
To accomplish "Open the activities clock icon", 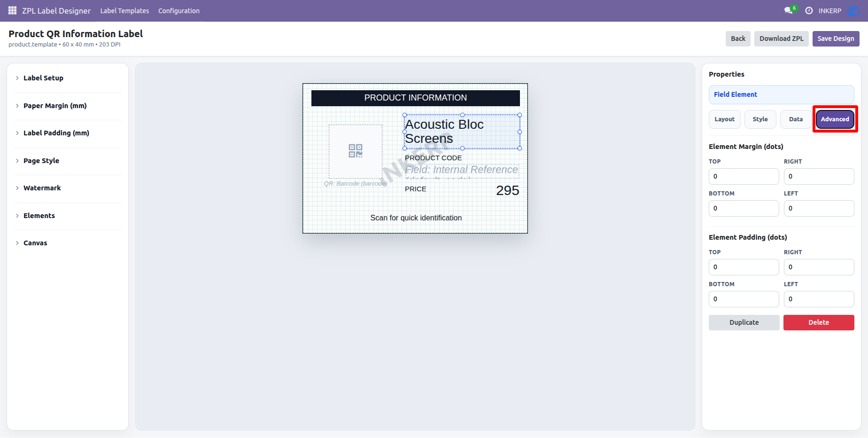I will pyautogui.click(x=809, y=10).
